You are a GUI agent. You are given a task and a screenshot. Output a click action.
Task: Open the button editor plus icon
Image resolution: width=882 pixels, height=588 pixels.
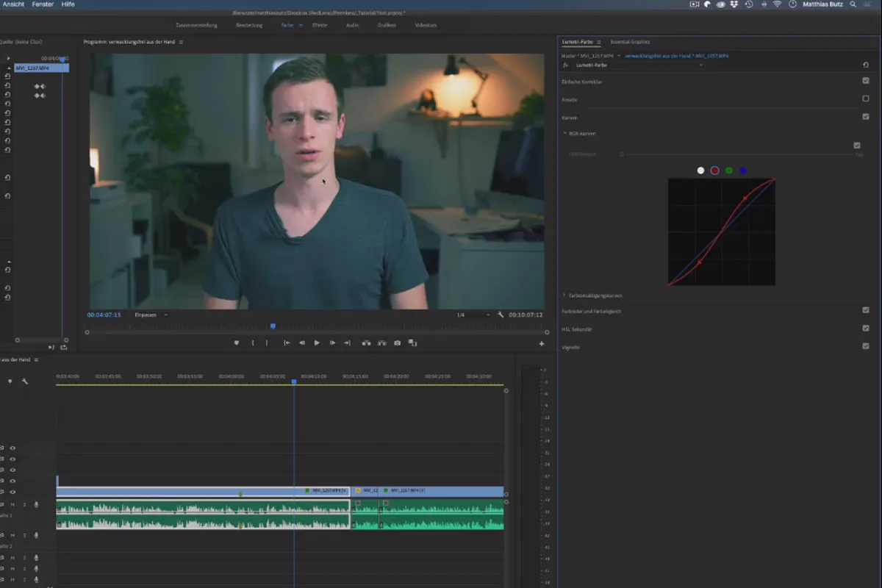coord(542,343)
